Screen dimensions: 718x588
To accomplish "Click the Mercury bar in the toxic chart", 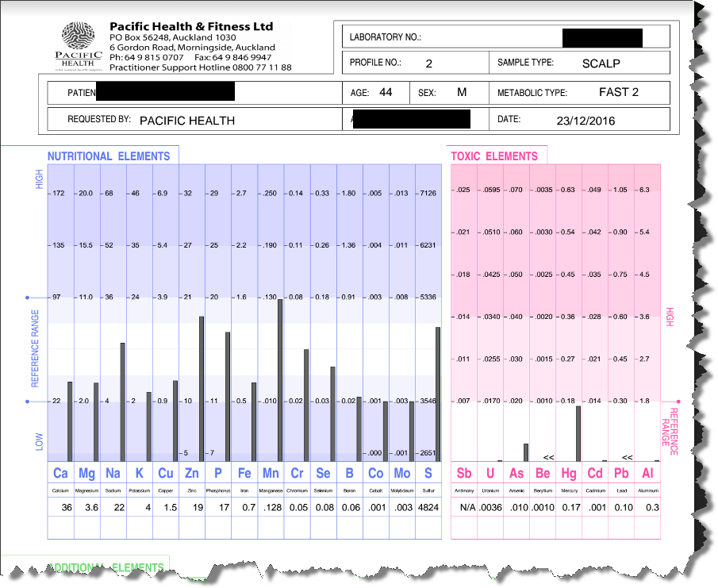I will (578, 433).
